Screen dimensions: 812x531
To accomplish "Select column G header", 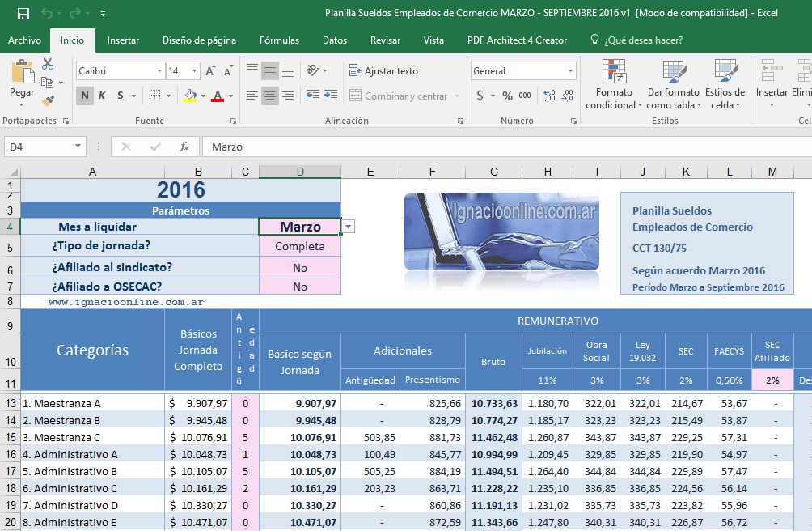I will 493,172.
